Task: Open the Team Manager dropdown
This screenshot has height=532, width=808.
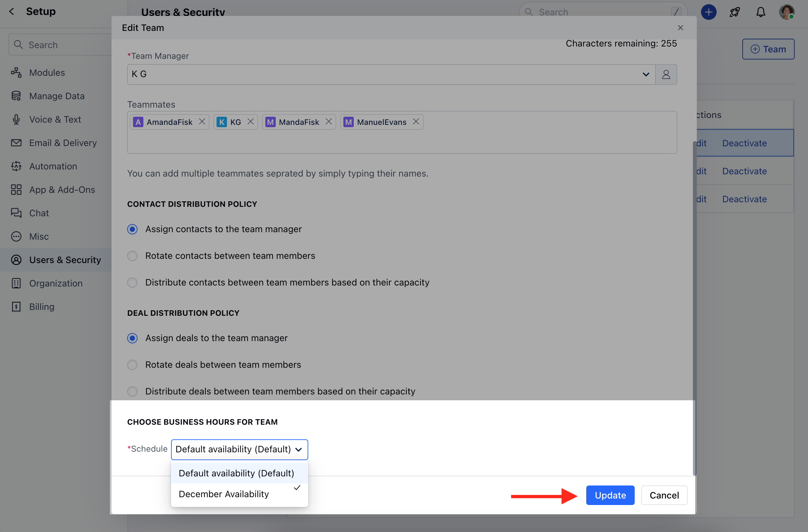Action: pyautogui.click(x=645, y=74)
